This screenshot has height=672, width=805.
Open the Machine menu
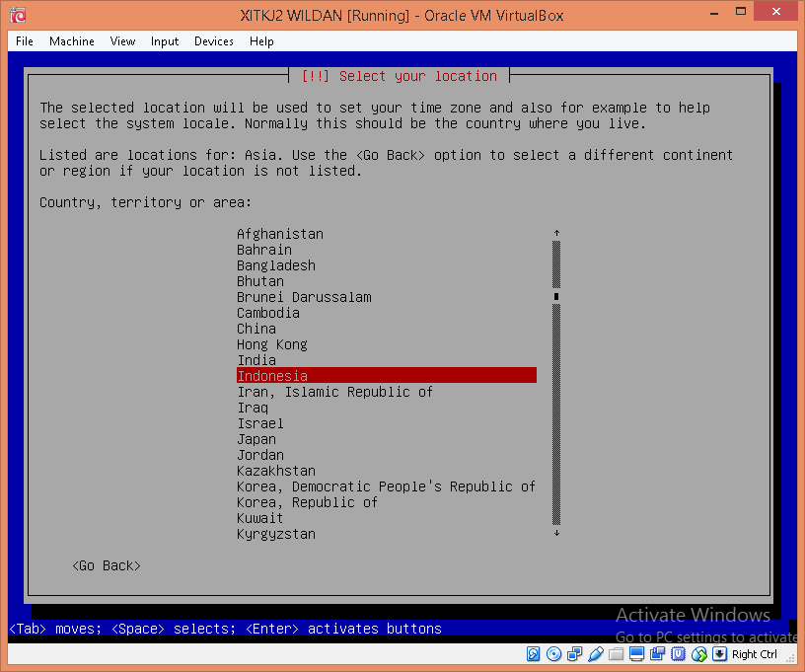72,41
